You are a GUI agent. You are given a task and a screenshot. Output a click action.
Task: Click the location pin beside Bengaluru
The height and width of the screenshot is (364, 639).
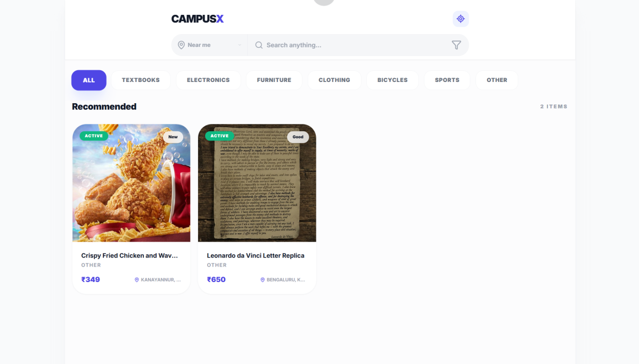point(263,279)
